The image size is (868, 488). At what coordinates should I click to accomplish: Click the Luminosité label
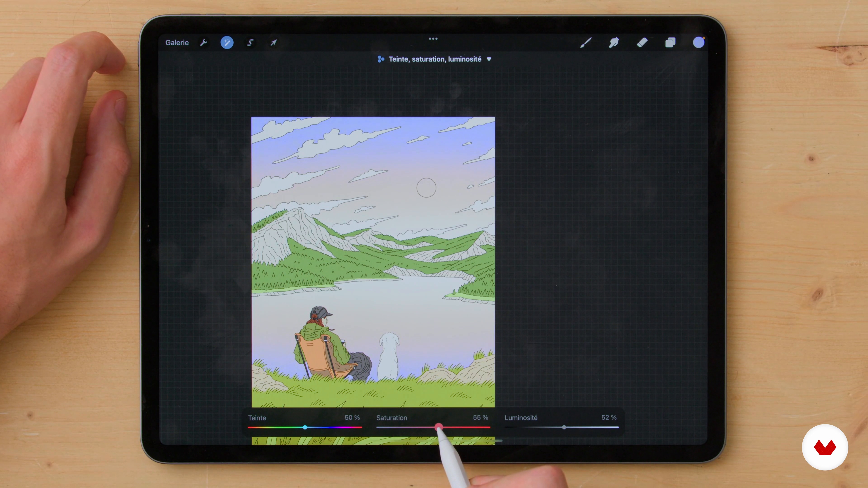coord(521,418)
